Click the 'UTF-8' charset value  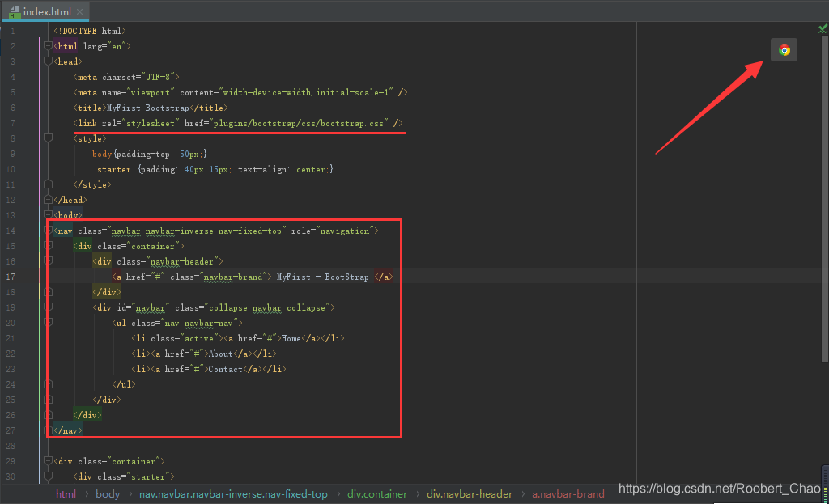(x=160, y=77)
